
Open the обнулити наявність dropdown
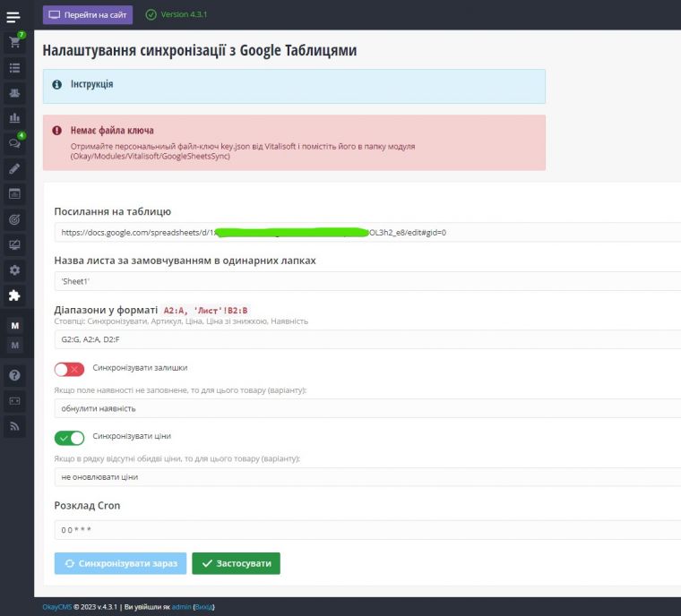coord(367,408)
